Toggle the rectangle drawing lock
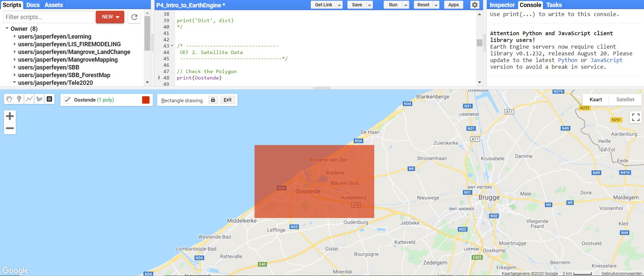 coord(213,100)
